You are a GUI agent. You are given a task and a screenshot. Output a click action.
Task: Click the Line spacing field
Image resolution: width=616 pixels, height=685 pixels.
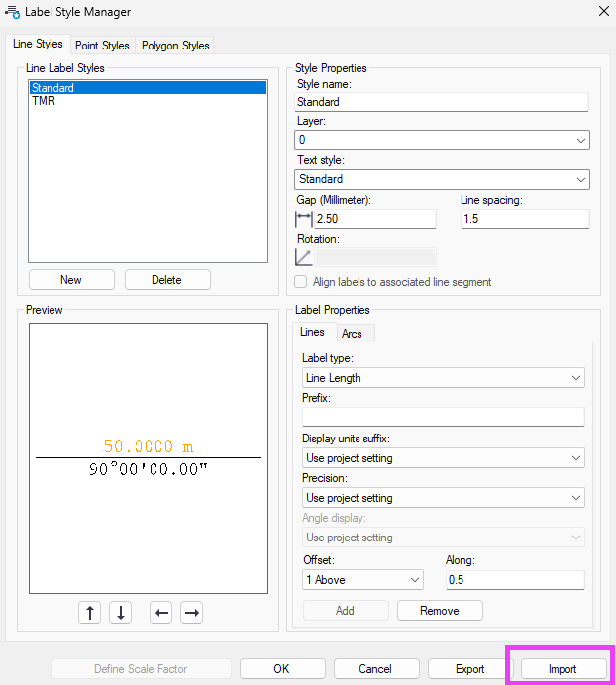tap(525, 219)
